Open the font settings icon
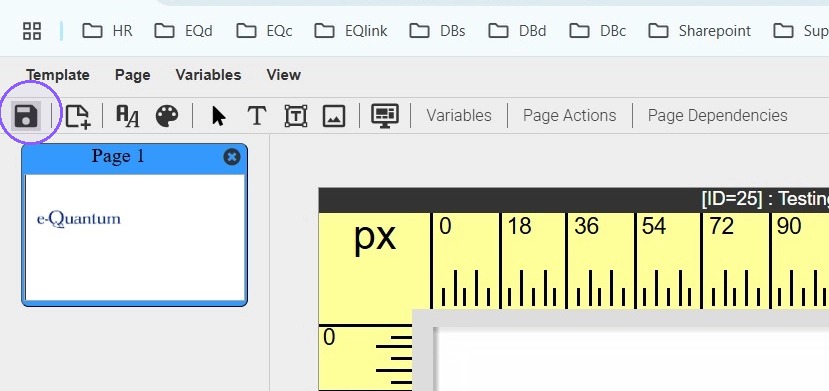The height and width of the screenshot is (391, 829). [x=127, y=116]
